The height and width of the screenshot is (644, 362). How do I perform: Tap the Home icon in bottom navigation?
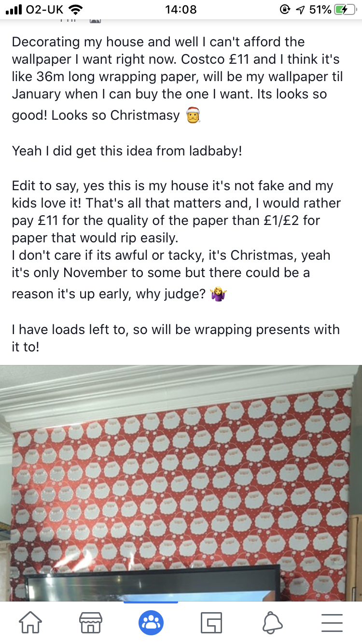click(30, 623)
